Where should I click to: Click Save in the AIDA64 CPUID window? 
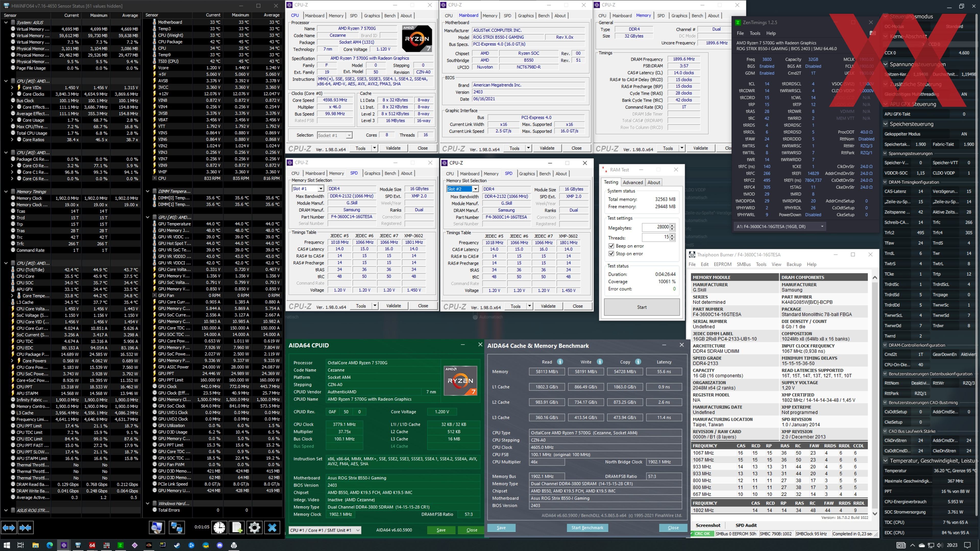pyautogui.click(x=441, y=530)
